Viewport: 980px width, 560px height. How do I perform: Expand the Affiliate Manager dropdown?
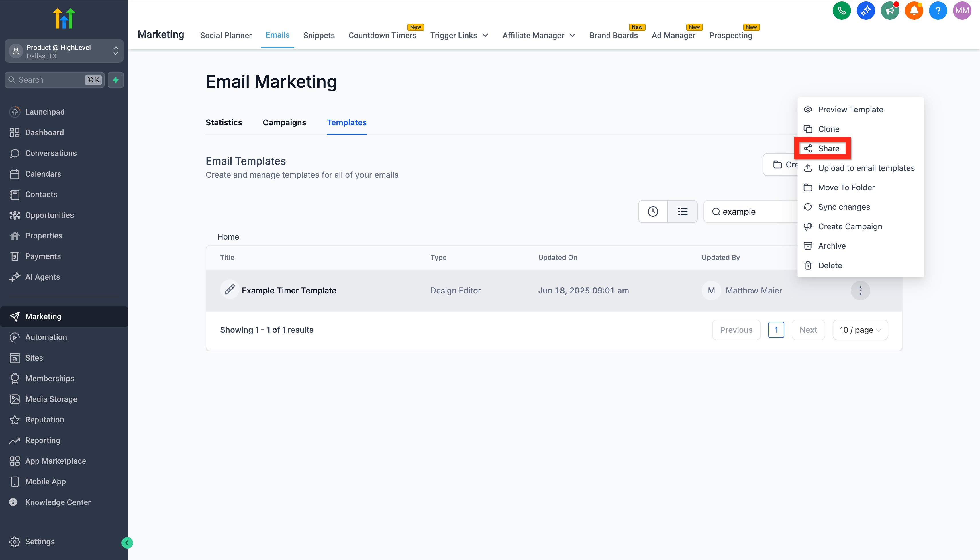(x=539, y=35)
